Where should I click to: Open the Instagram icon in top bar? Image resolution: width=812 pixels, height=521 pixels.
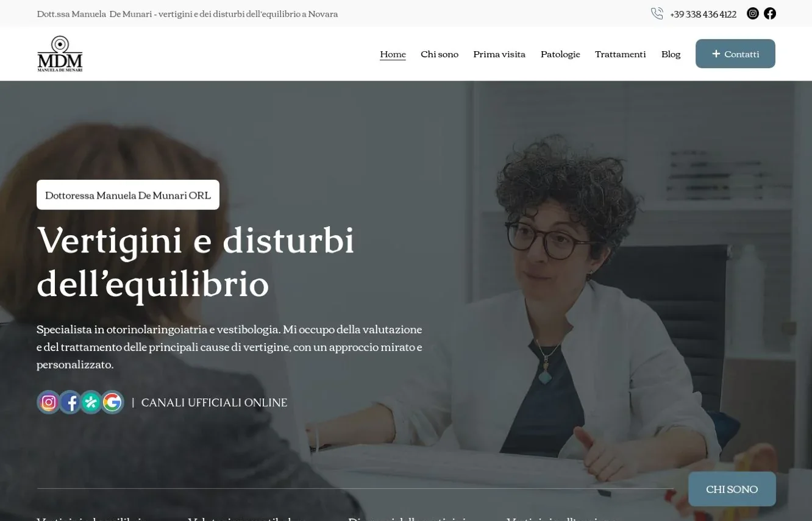point(753,13)
